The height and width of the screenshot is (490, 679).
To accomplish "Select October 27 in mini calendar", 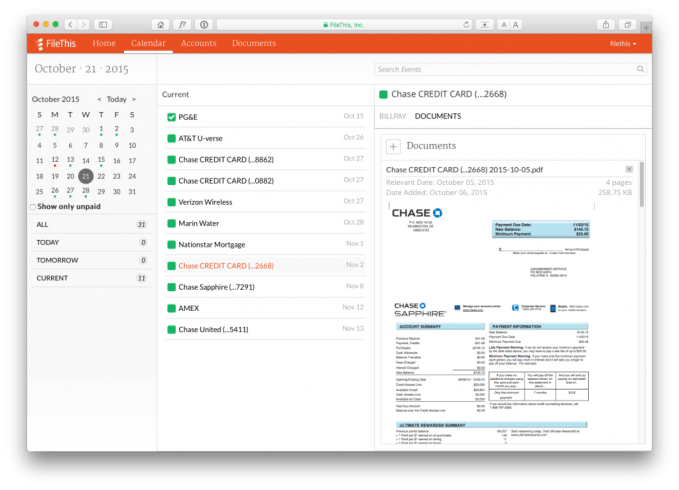I will (x=70, y=191).
